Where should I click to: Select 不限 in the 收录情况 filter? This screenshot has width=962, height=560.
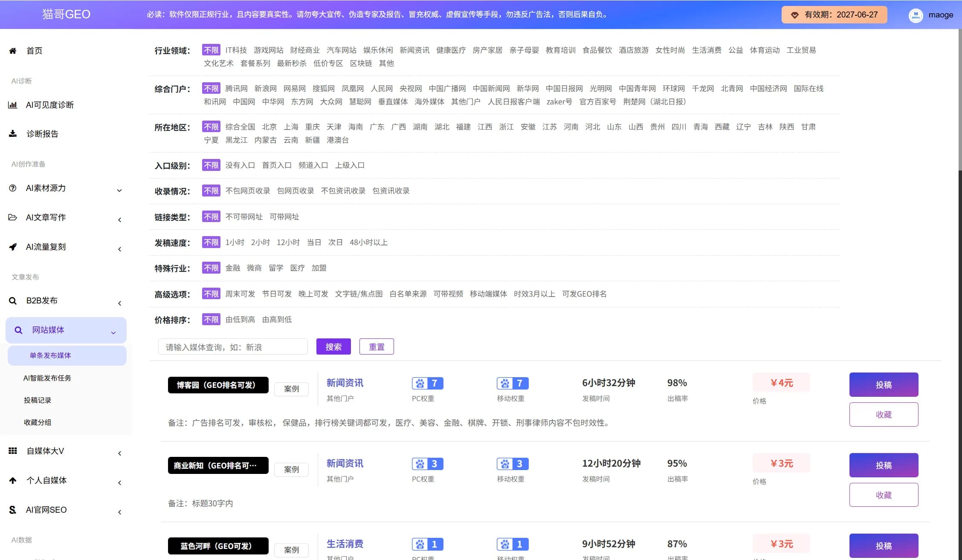click(211, 191)
